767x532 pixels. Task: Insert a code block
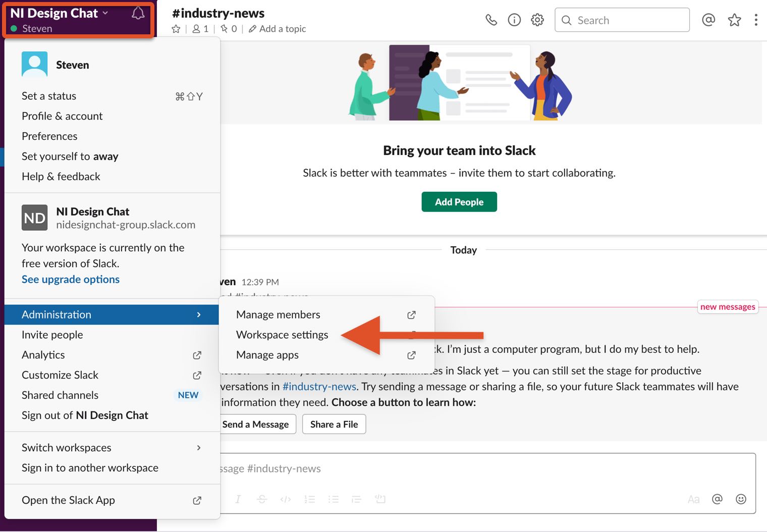[x=380, y=499]
